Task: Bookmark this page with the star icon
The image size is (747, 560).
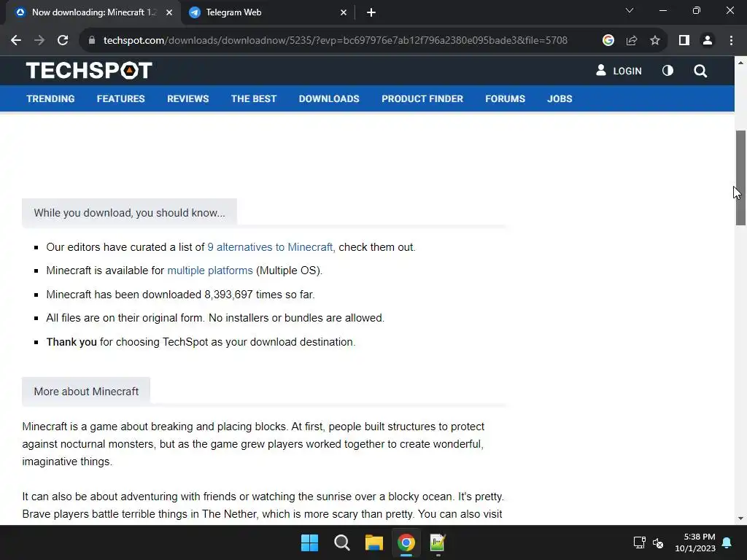Action: coord(655,41)
